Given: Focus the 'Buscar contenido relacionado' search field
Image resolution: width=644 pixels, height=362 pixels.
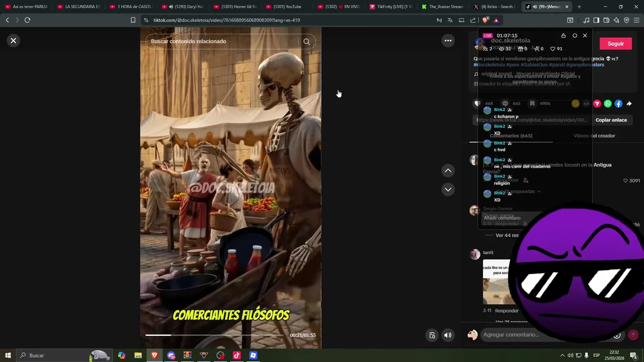Looking at the screenshot, I should click(224, 41).
